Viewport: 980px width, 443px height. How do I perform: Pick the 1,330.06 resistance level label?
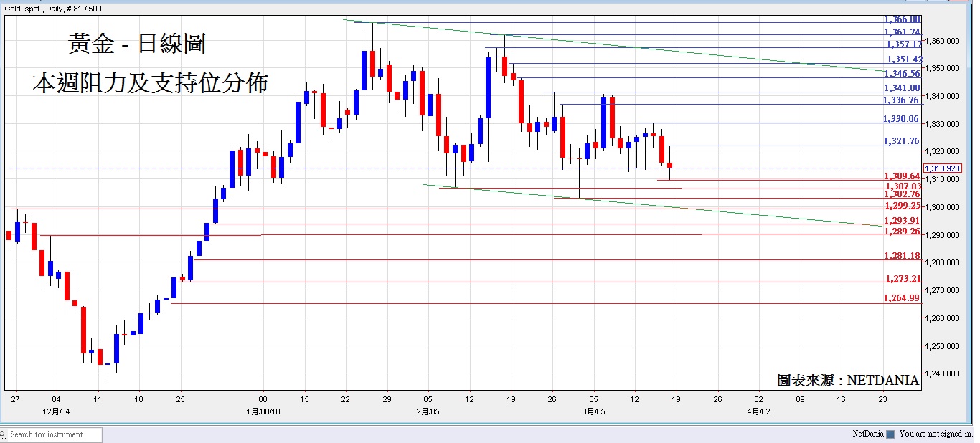[901, 119]
